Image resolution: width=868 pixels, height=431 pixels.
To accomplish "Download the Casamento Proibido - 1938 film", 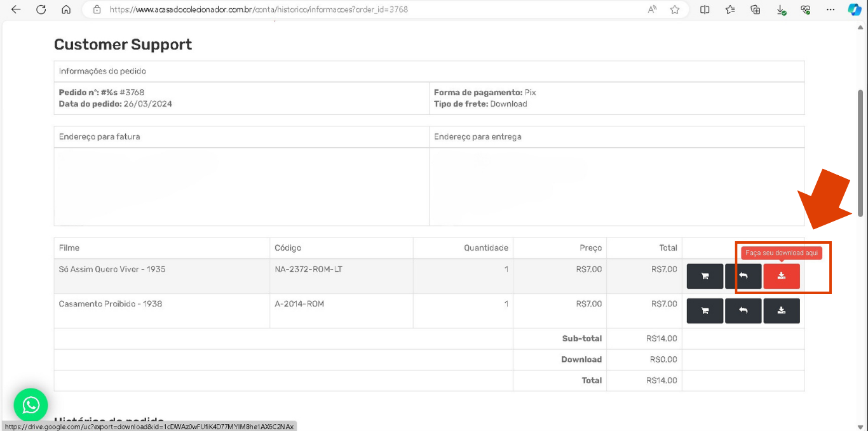I will [781, 311].
